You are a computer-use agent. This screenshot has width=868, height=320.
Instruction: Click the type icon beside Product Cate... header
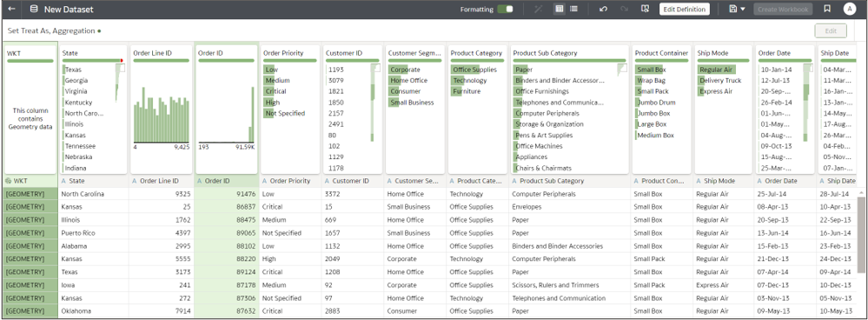click(453, 181)
